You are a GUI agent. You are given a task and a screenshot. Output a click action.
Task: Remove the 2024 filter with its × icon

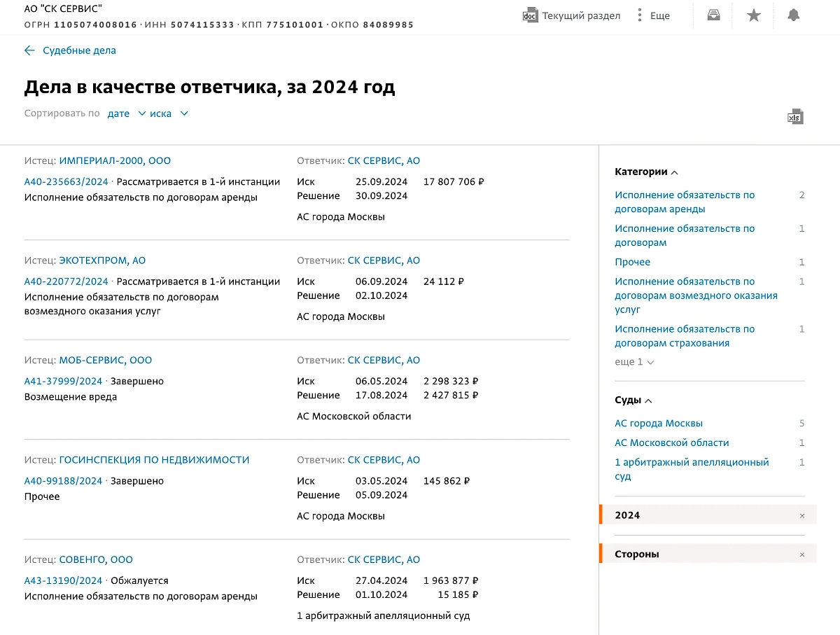click(x=801, y=515)
